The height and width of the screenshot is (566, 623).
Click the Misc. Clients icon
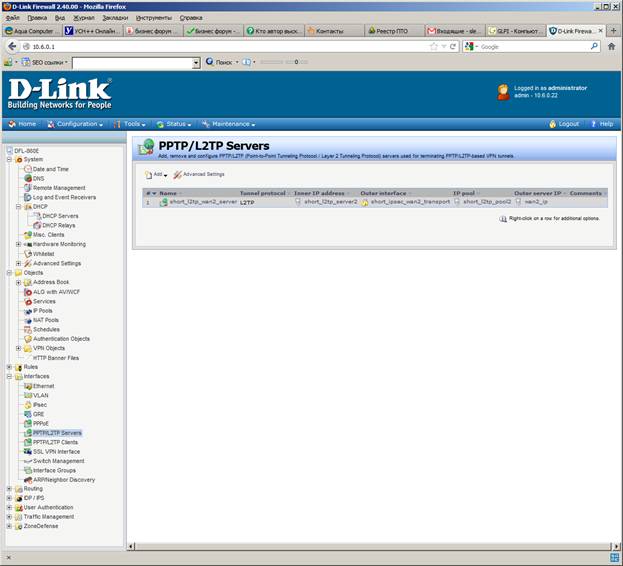[x=28, y=235]
